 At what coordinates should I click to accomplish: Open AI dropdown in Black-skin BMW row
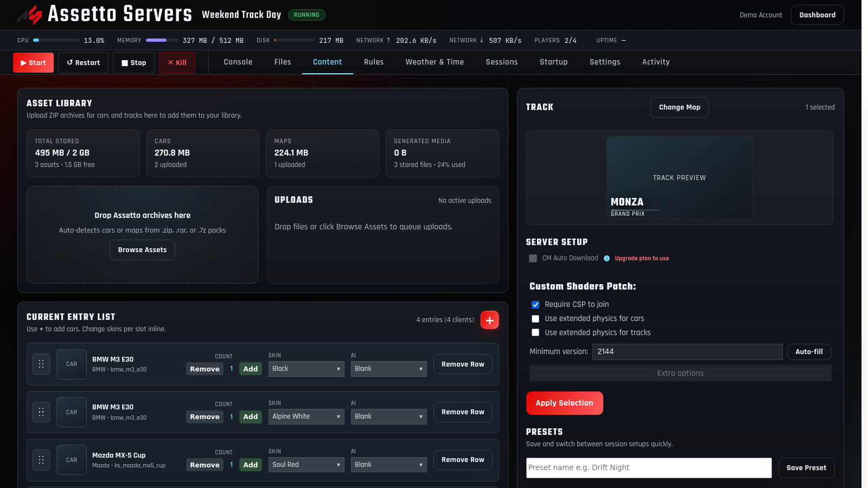(x=388, y=369)
